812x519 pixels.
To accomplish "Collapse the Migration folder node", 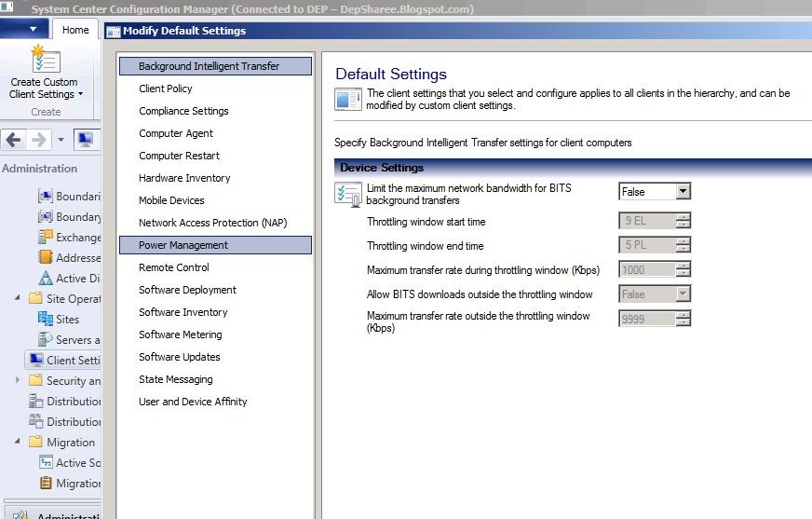I will coord(18,442).
